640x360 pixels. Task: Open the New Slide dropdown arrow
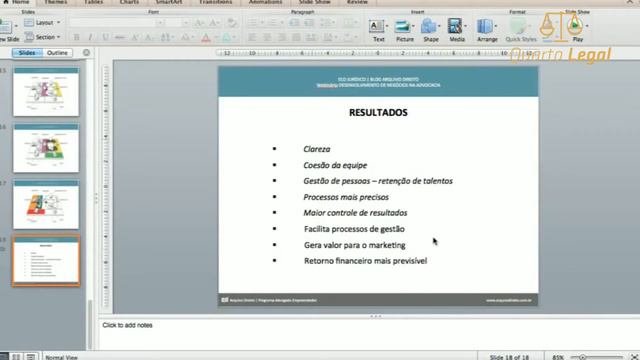pos(16,26)
